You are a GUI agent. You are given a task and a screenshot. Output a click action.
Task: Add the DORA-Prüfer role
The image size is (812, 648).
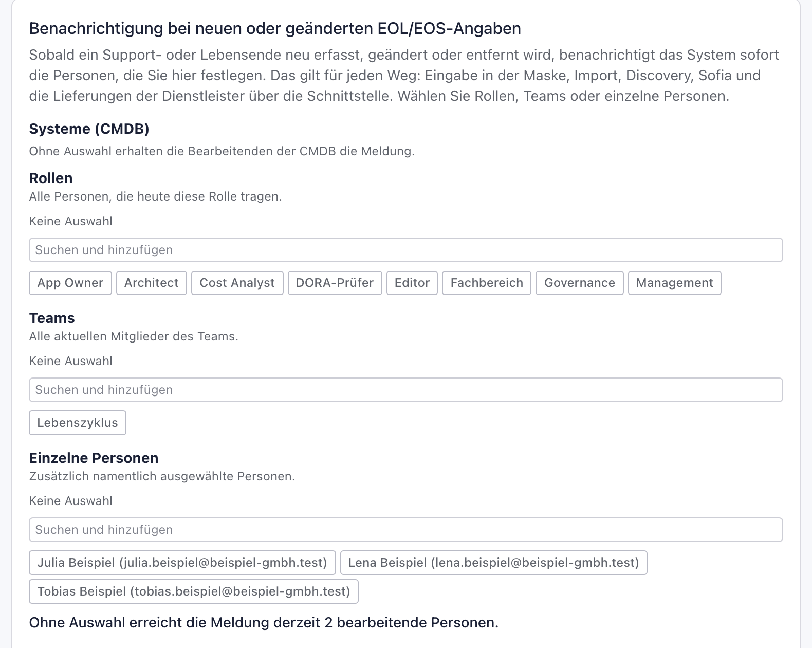pos(335,283)
